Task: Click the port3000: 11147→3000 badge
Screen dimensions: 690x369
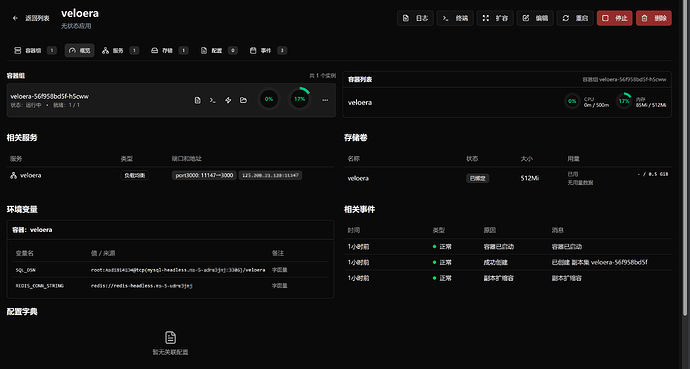Action: click(x=204, y=175)
